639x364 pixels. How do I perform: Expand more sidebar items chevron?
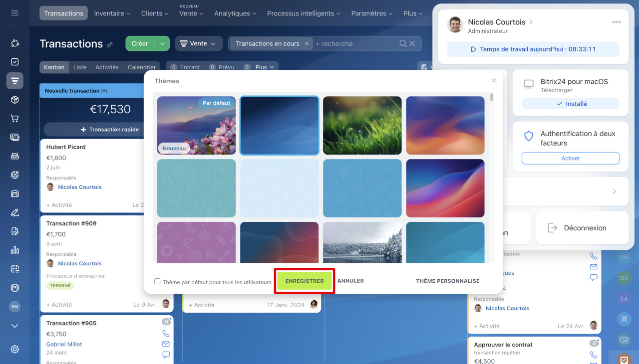tap(14, 326)
